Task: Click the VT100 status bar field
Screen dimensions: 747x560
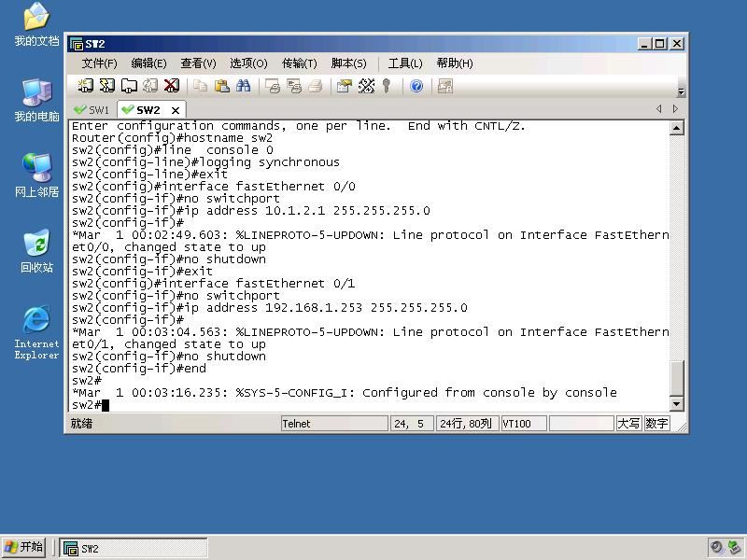Action: click(x=524, y=424)
